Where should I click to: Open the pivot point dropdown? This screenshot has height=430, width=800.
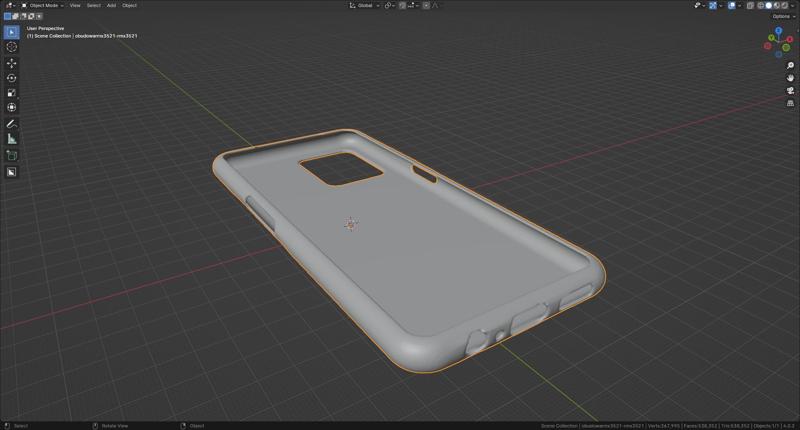[389, 5]
